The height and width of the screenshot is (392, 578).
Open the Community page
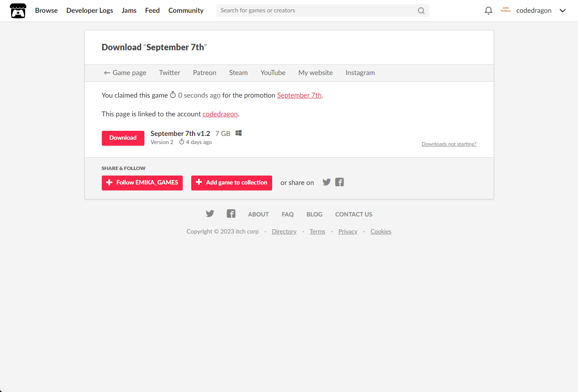(x=186, y=11)
